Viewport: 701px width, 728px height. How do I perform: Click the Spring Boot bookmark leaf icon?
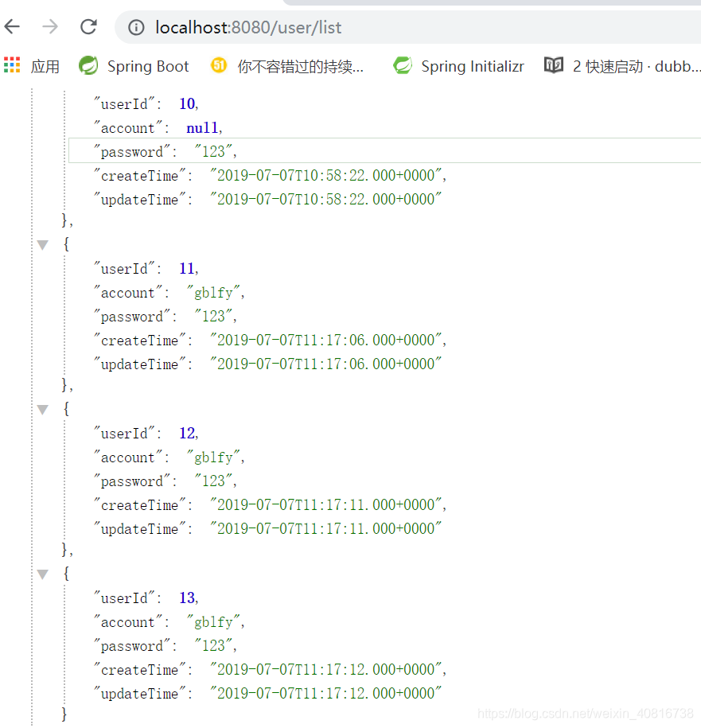point(88,65)
